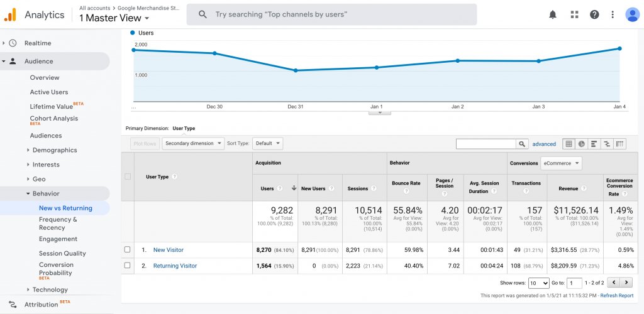Expand Geo in sidebar
644x314 pixels.
(28, 179)
